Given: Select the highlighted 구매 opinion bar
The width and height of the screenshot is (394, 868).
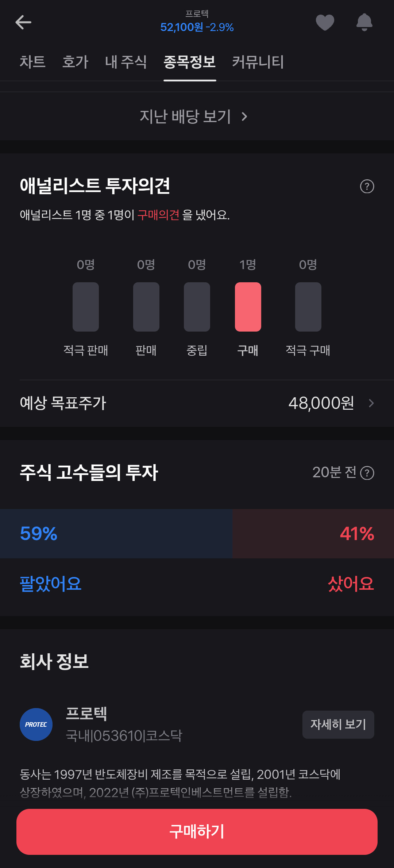Looking at the screenshot, I should point(248,307).
